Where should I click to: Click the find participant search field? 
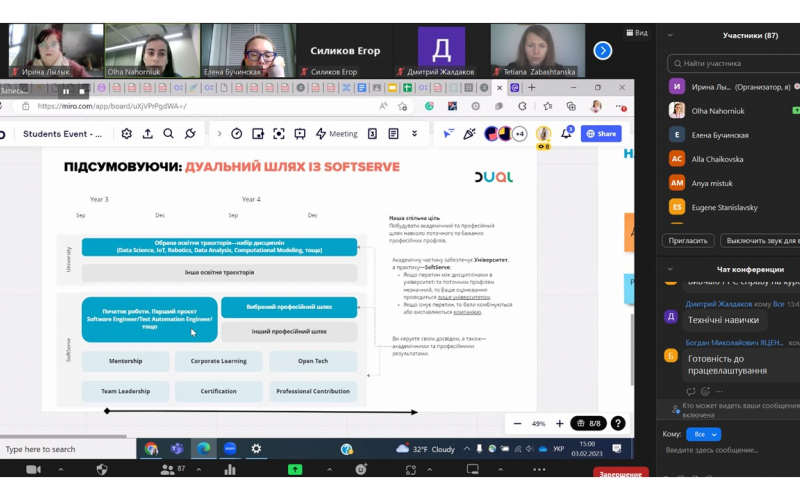(734, 63)
